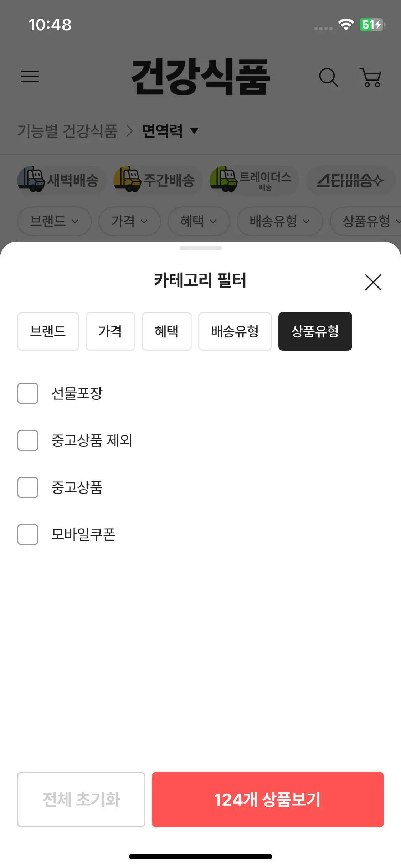The image size is (401, 868).
Task: Close the 카테고리 필터 sheet
Action: point(373,282)
